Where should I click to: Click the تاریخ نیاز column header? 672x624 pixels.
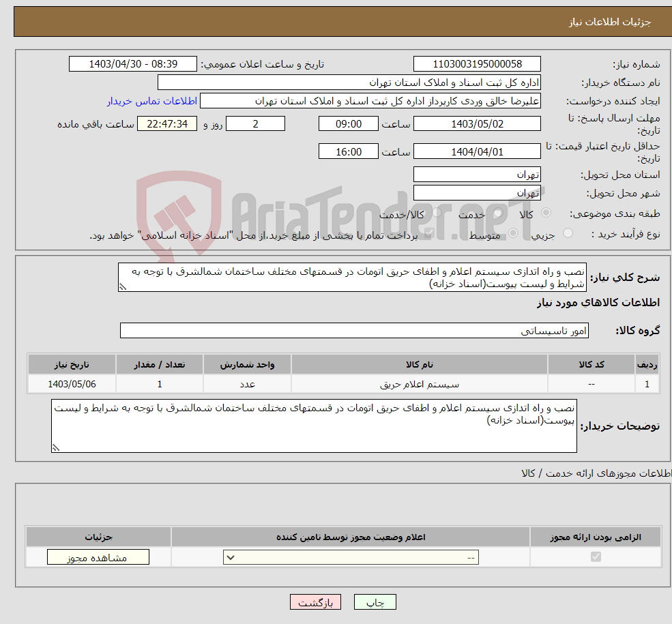72,364
